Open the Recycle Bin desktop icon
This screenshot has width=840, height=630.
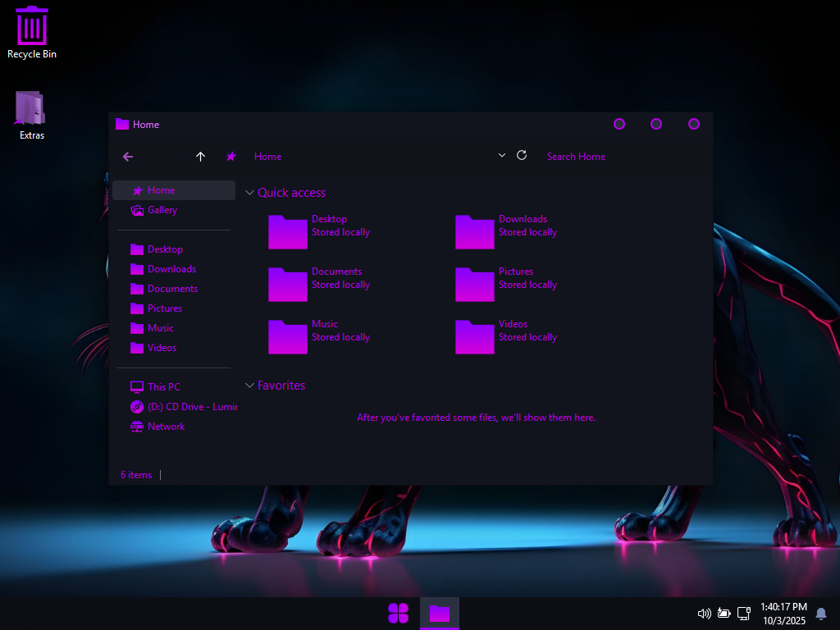[32, 33]
